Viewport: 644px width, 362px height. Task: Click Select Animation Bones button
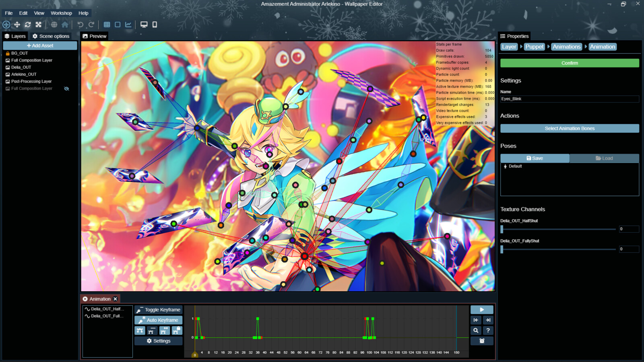(x=570, y=128)
